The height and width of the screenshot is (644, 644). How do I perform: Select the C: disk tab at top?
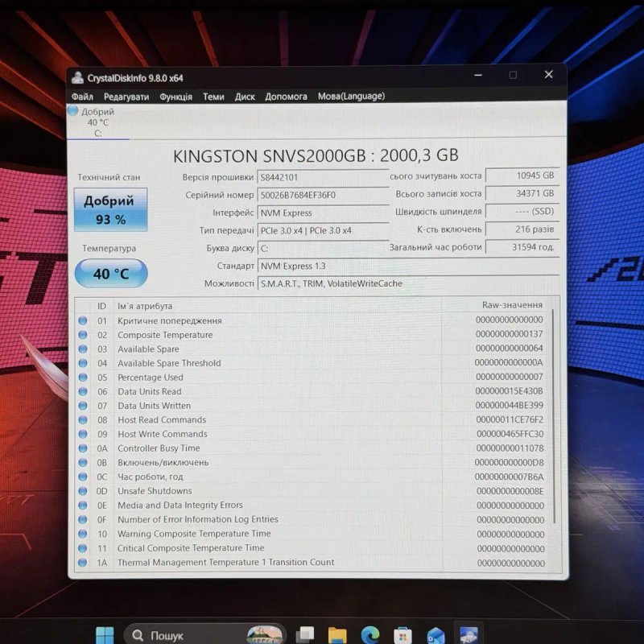click(x=97, y=122)
